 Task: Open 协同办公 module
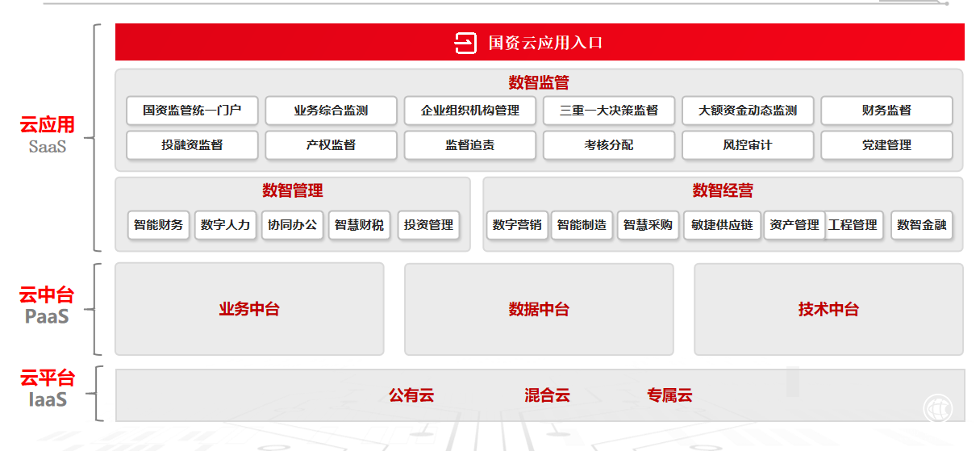292,225
